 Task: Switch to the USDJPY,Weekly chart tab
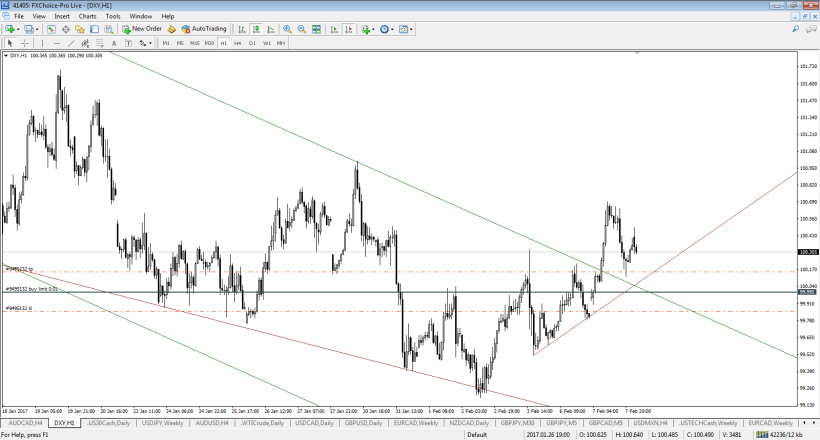(162, 423)
